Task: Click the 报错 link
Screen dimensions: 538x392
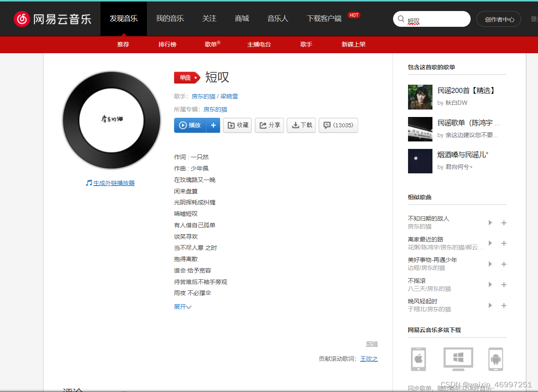Action: point(372,344)
